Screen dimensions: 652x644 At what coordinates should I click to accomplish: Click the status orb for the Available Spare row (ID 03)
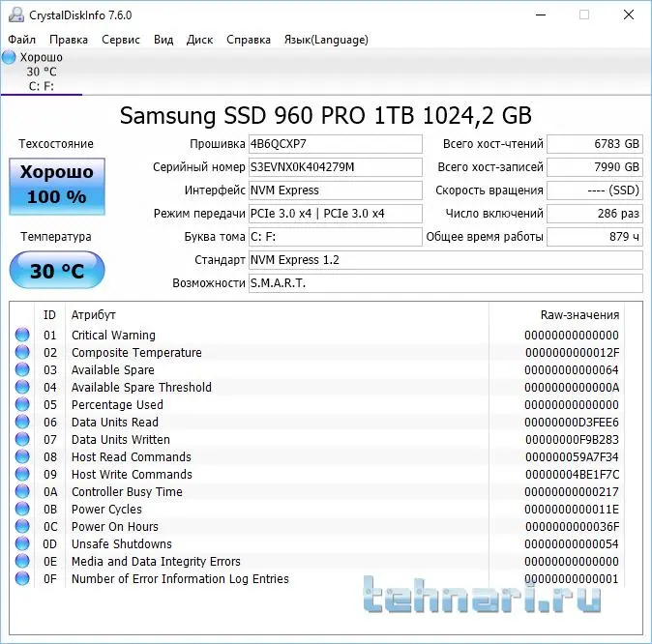22,369
